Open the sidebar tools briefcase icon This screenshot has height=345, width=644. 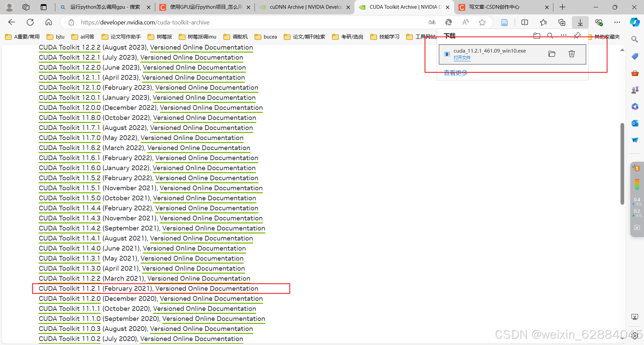(x=635, y=73)
